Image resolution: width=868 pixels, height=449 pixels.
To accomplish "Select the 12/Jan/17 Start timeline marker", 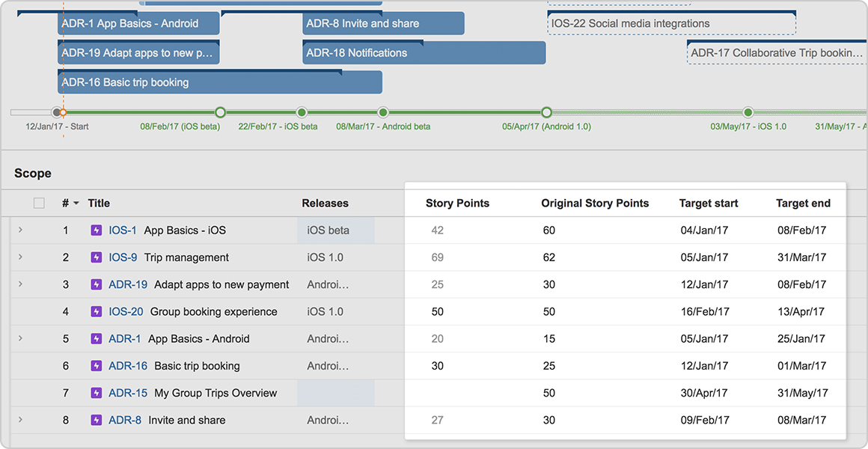I will 56,113.
